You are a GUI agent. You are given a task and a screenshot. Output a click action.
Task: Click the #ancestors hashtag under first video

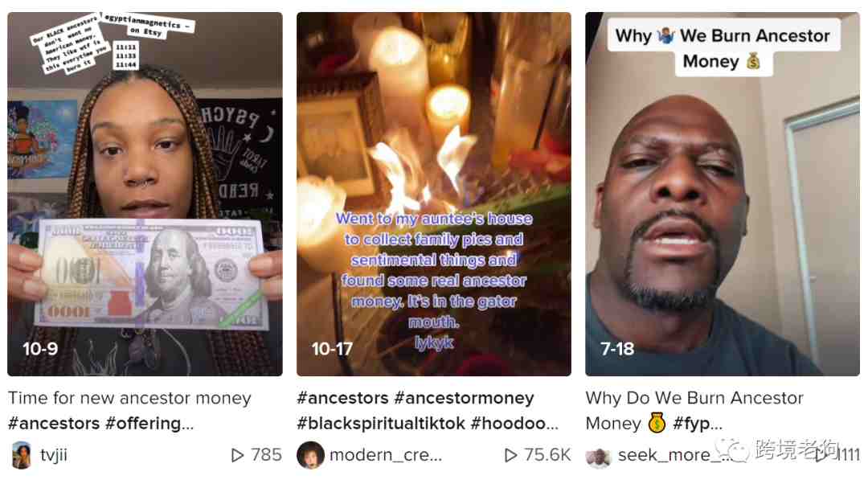pos(55,424)
